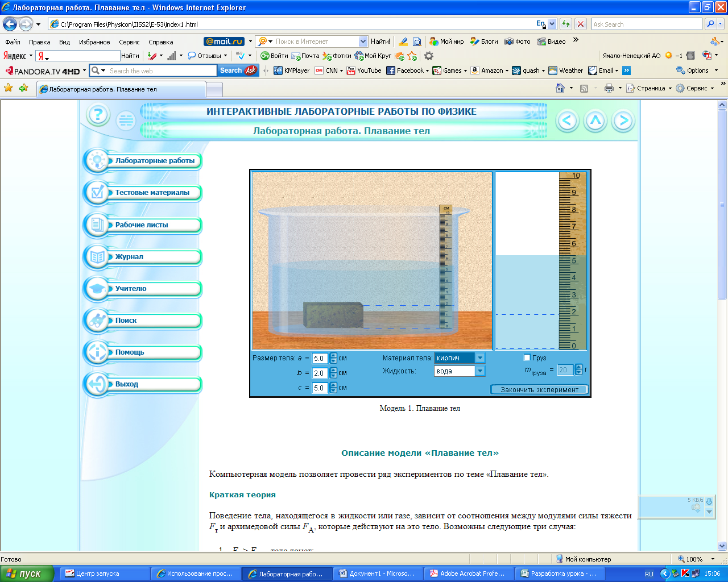Open Поиск in lab sidebar

[143, 321]
